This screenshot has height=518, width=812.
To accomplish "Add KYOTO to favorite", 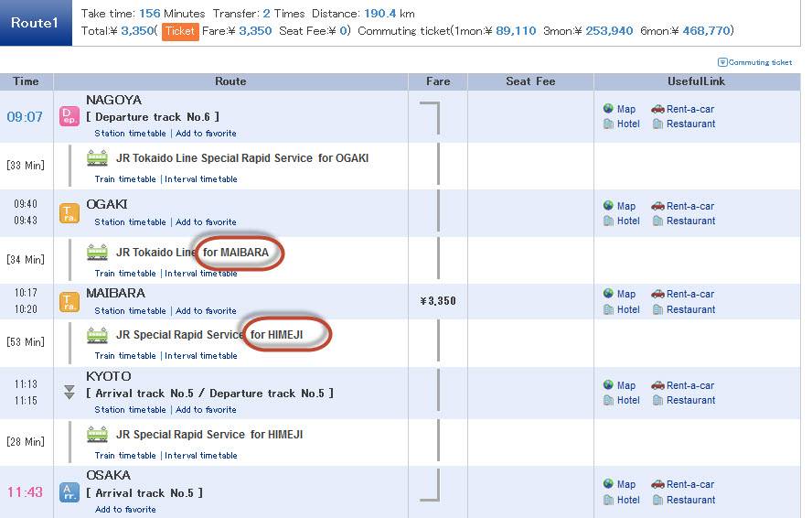I will pos(206,410).
